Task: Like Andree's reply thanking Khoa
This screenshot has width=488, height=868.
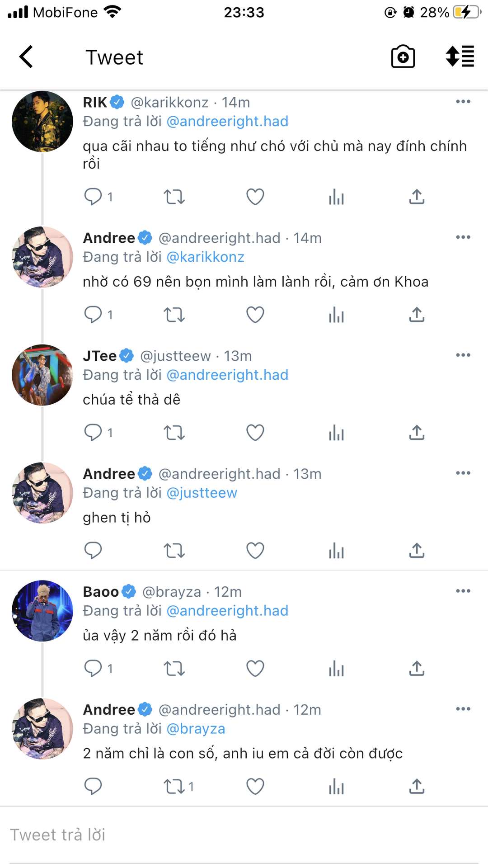Action: click(255, 315)
